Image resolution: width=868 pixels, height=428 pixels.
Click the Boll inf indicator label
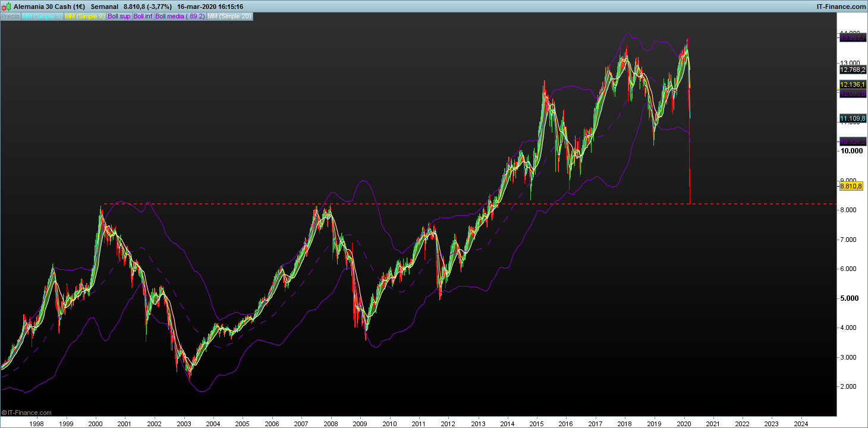(143, 16)
